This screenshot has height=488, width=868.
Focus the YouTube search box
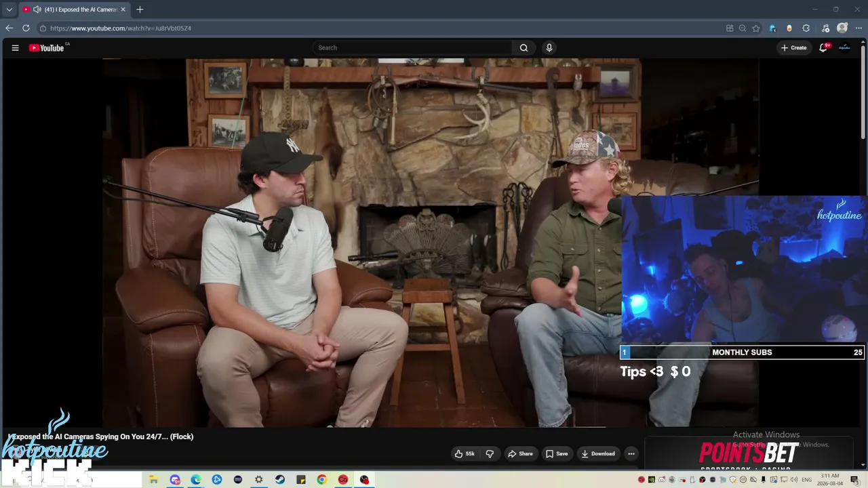(x=414, y=47)
